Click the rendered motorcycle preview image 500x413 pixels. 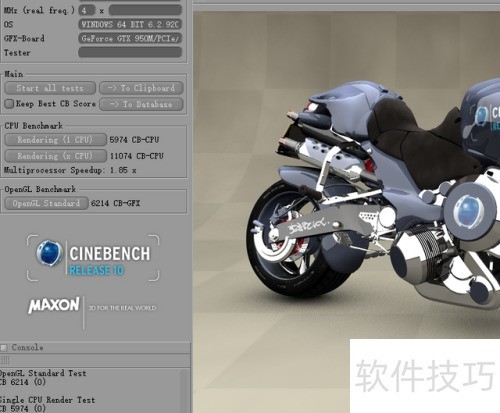(x=347, y=212)
